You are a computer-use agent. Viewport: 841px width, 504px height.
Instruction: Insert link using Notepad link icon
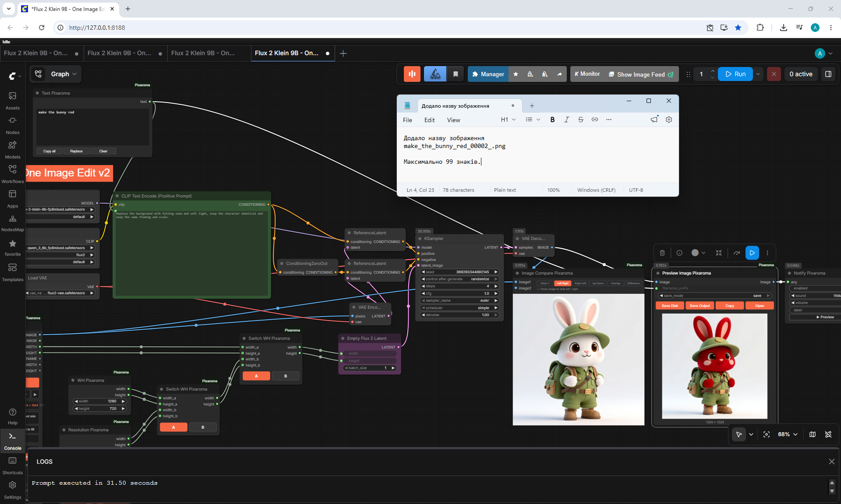pos(595,120)
